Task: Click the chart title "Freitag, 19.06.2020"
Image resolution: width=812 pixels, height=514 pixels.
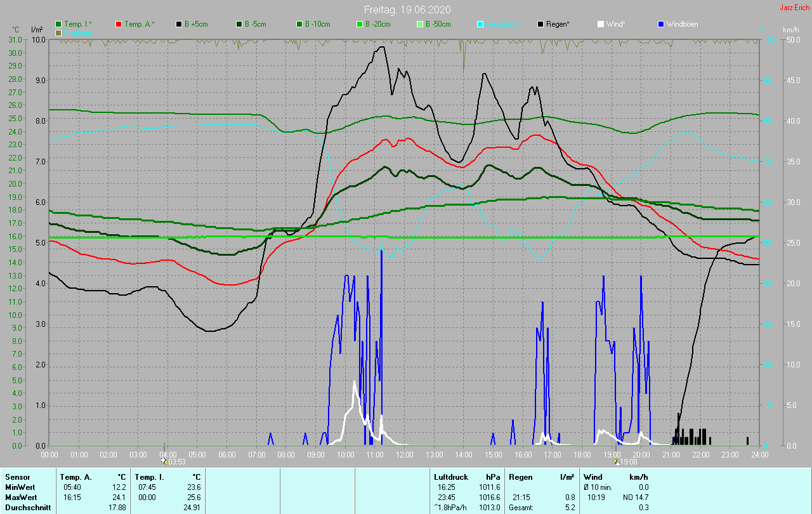Action: pyautogui.click(x=406, y=10)
